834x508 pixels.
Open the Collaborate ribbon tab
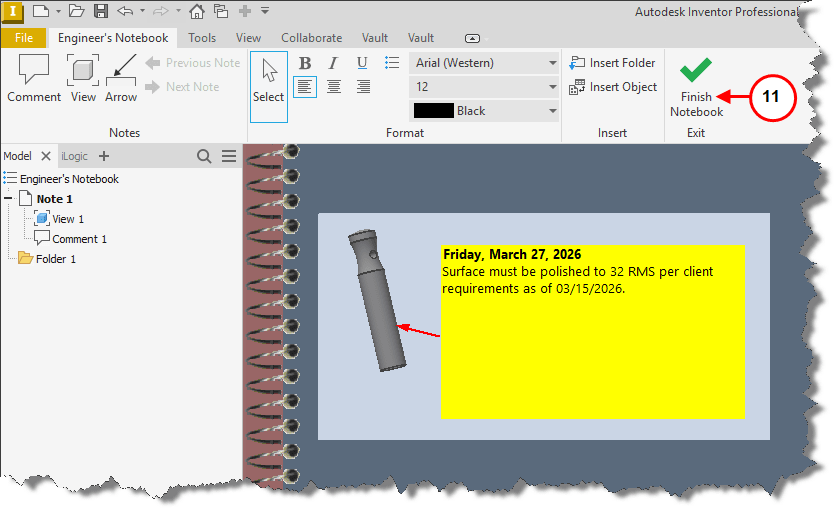coord(312,38)
